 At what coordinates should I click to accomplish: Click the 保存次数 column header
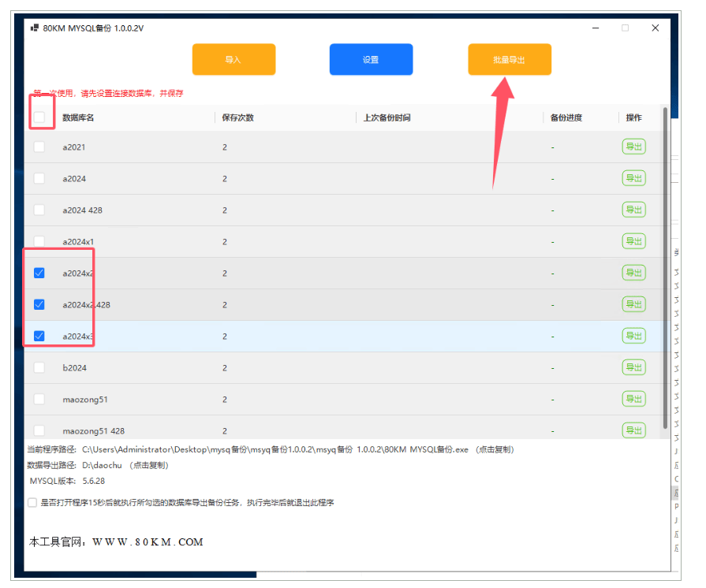pos(237,118)
